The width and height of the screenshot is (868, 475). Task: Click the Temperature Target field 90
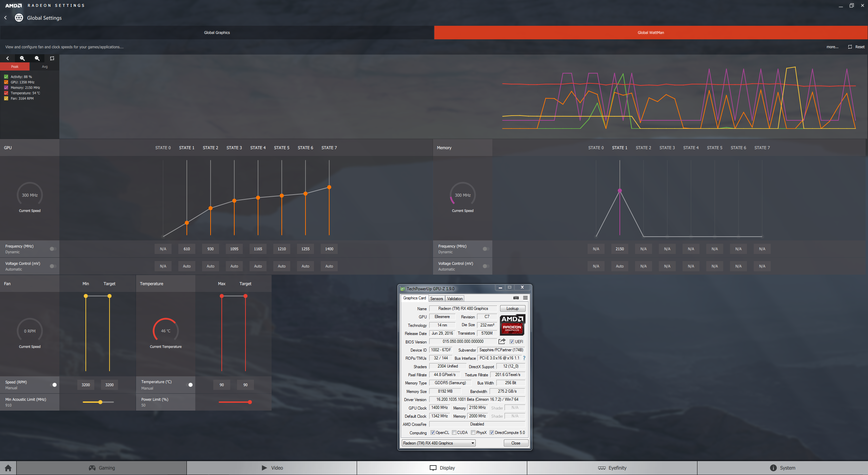click(245, 385)
